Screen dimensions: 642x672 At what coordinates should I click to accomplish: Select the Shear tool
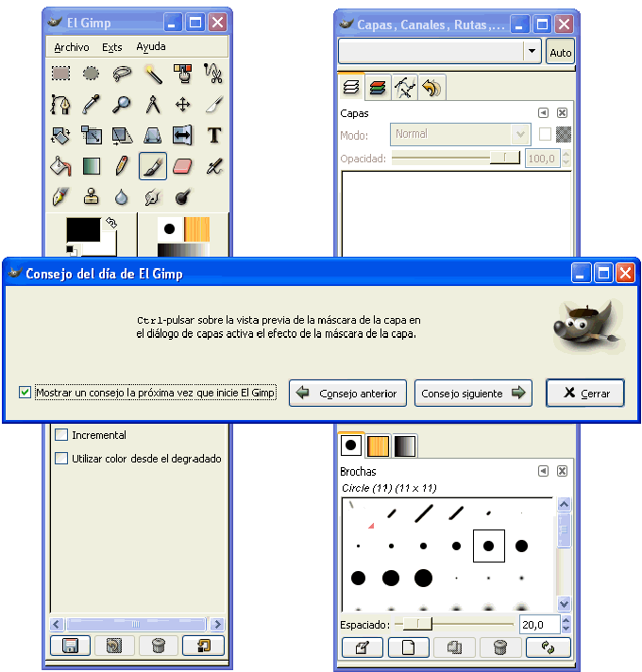(x=122, y=135)
